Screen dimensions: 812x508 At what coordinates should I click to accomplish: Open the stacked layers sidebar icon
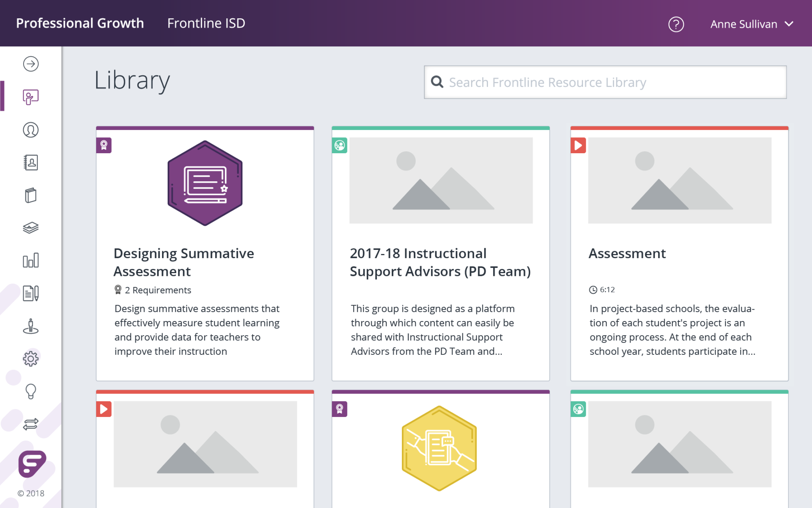click(x=31, y=228)
